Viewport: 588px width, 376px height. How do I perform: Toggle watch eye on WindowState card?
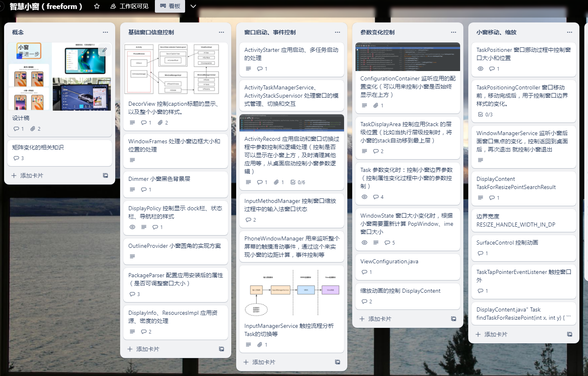[364, 243]
